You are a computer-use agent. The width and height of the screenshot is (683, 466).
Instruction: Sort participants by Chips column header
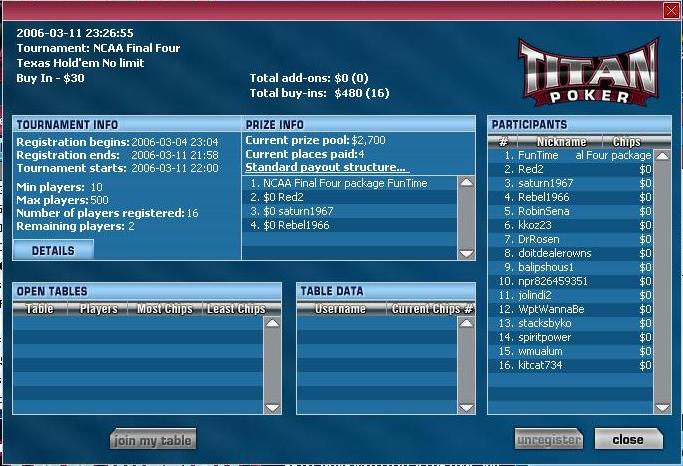(627, 142)
